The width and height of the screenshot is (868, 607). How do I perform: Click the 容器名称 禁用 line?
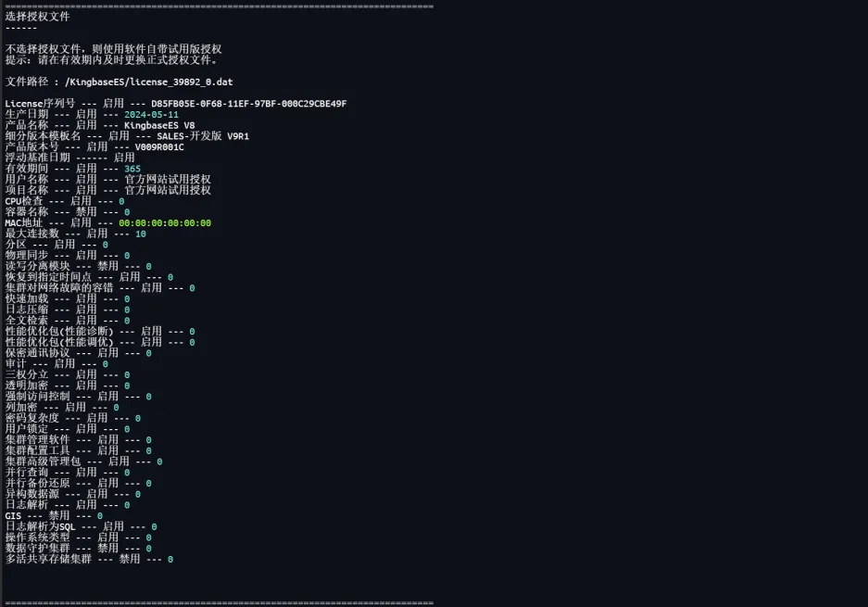click(68, 212)
